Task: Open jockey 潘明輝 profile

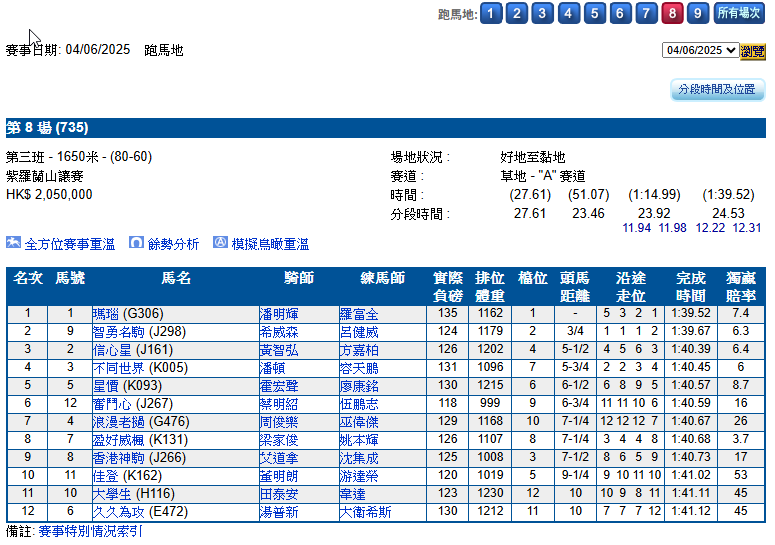Action: tap(279, 314)
